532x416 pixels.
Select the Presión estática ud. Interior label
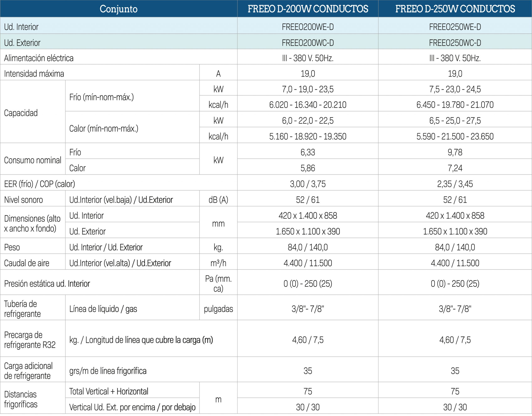tap(47, 284)
